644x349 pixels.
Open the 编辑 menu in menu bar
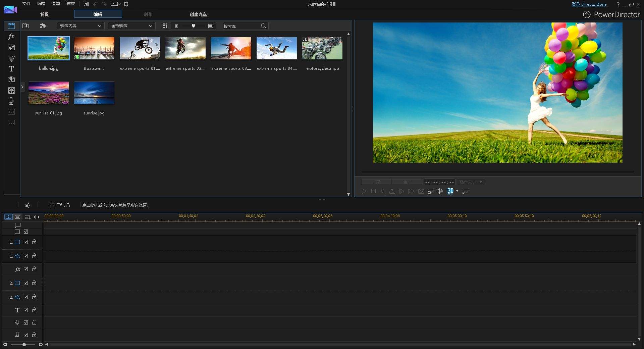click(x=41, y=4)
